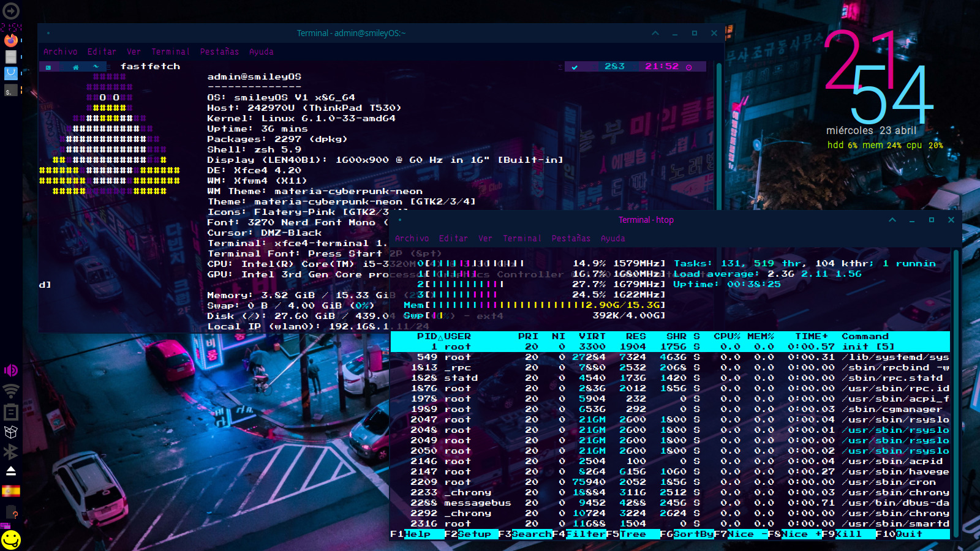The height and width of the screenshot is (551, 980).
Task: Open Editar menu in htop terminal window
Action: click(x=453, y=239)
